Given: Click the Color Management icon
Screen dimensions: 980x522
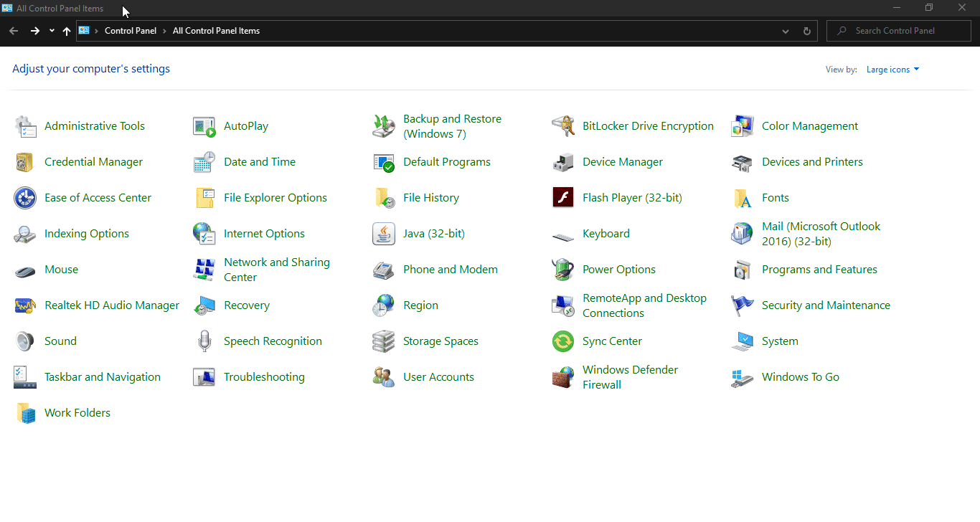Looking at the screenshot, I should [x=743, y=126].
